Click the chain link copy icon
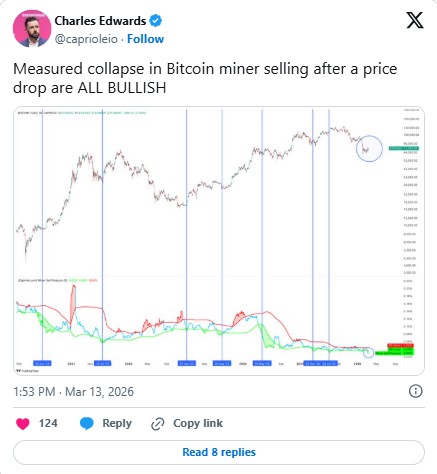 tap(157, 424)
